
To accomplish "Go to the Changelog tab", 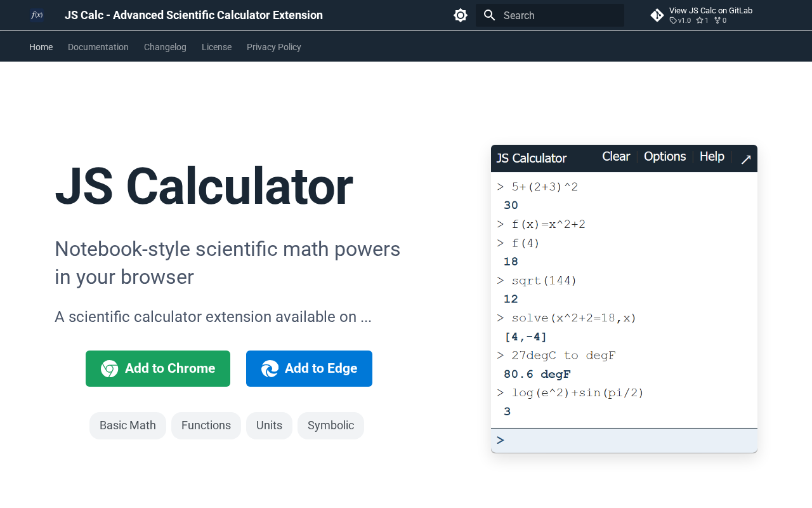I will pyautogui.click(x=165, y=47).
